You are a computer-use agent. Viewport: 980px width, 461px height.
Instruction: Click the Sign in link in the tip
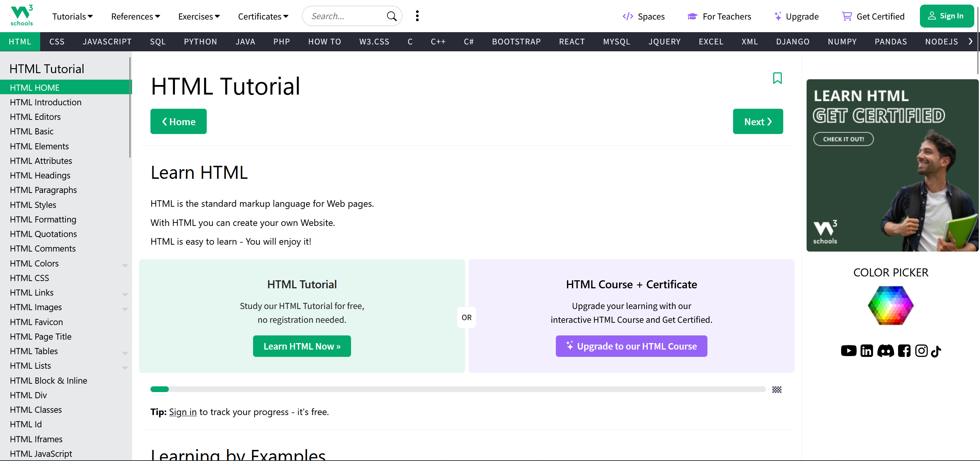click(183, 412)
